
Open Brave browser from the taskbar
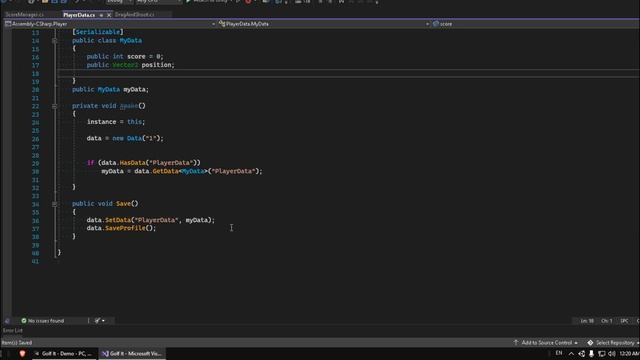[22, 353]
